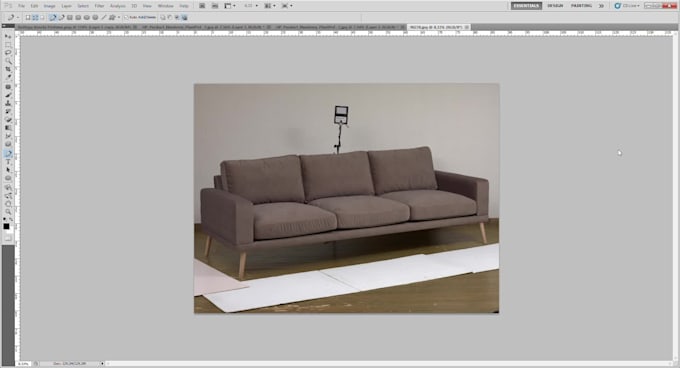The image size is (680, 368).
Task: Enable Add to path area mode
Action: point(163,17)
